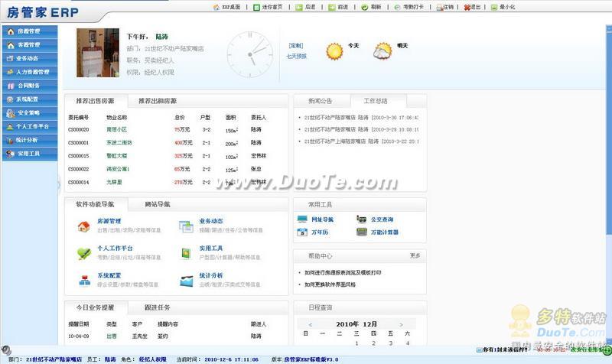The image size is (612, 364).
Task: Open the 七天预报 weather forecast link
Action: click(297, 56)
